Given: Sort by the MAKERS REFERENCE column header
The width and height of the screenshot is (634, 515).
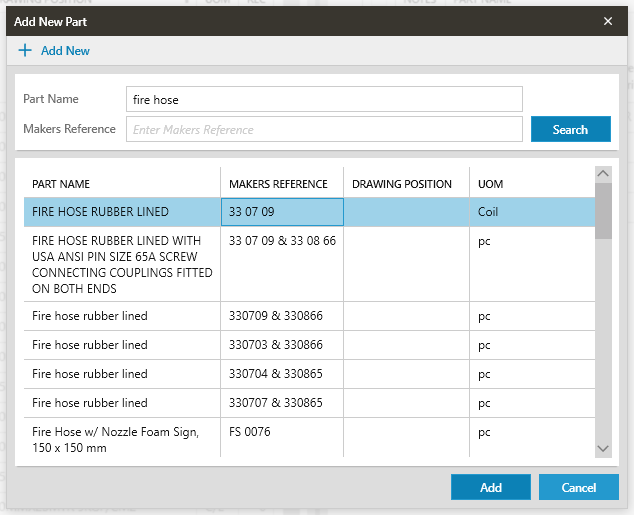Looking at the screenshot, I should (x=278, y=184).
